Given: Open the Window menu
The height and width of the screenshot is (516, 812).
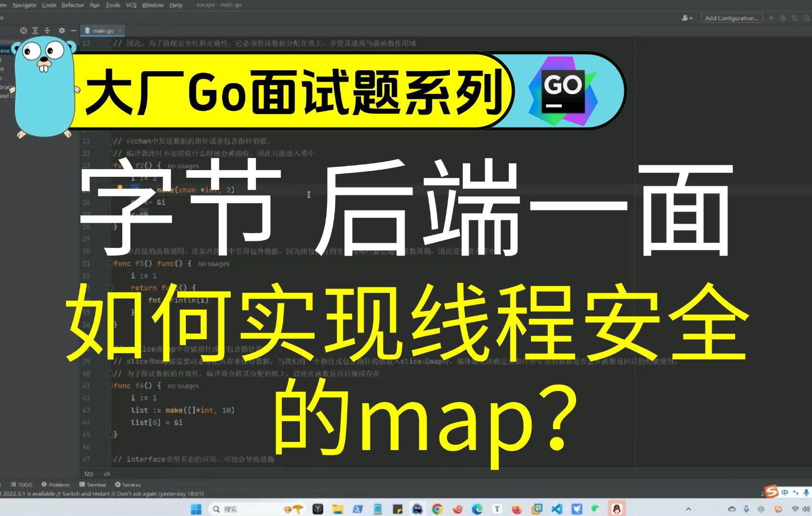Looking at the screenshot, I should (153, 5).
